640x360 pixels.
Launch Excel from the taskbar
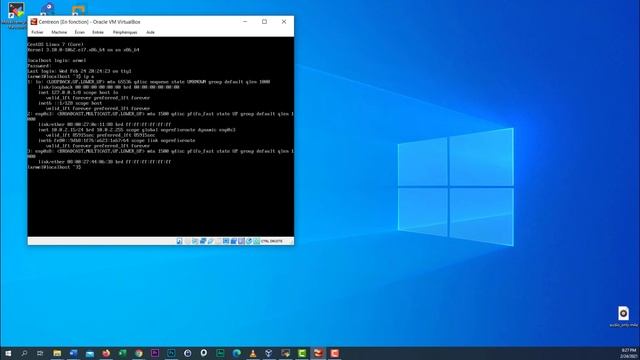click(122, 353)
